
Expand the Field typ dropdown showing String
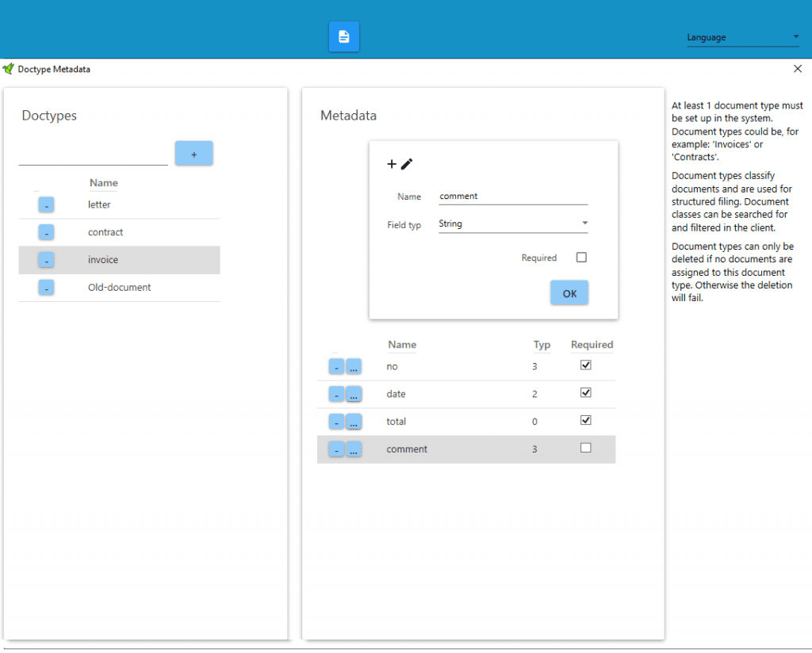pyautogui.click(x=513, y=224)
